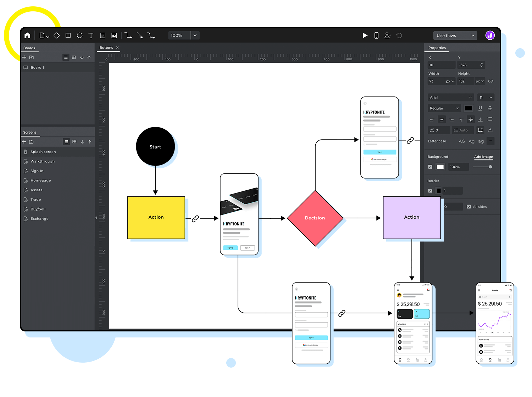Move screen down in Screens panel
The height and width of the screenshot is (397, 532).
tap(82, 141)
